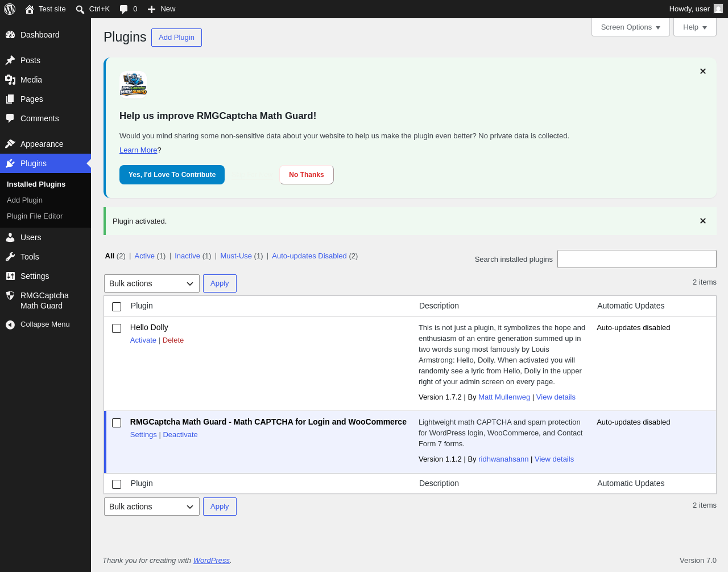
Task: Tick the Hello Dolly plugin checkbox
Action: [x=117, y=328]
